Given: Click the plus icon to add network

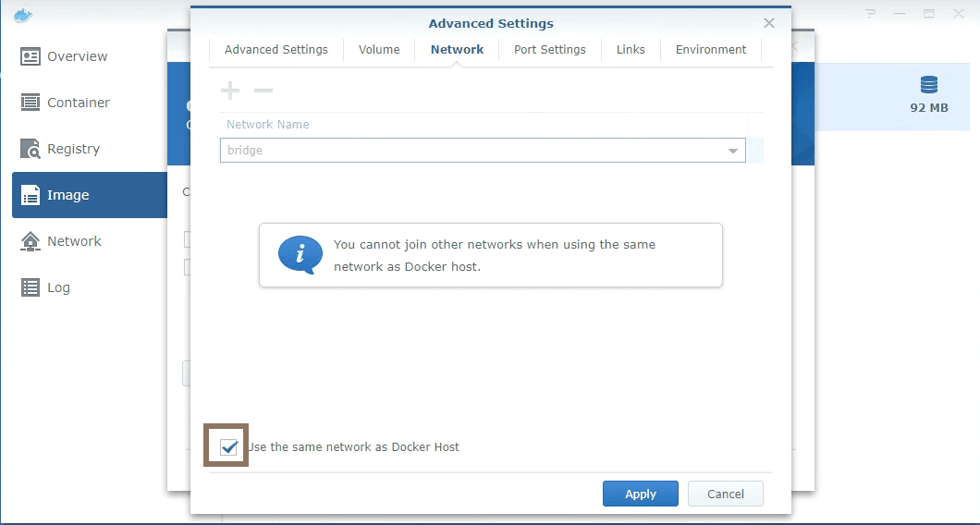Looking at the screenshot, I should tap(230, 91).
